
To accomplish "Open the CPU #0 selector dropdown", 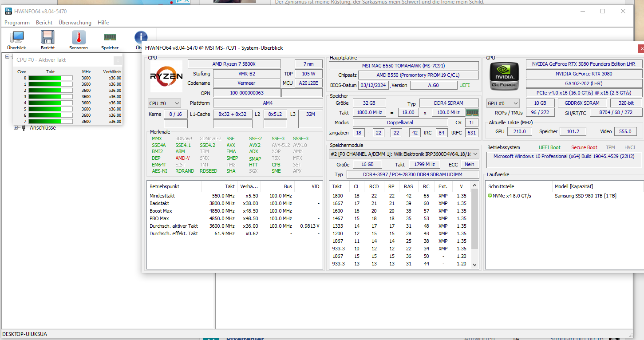I will (x=164, y=103).
